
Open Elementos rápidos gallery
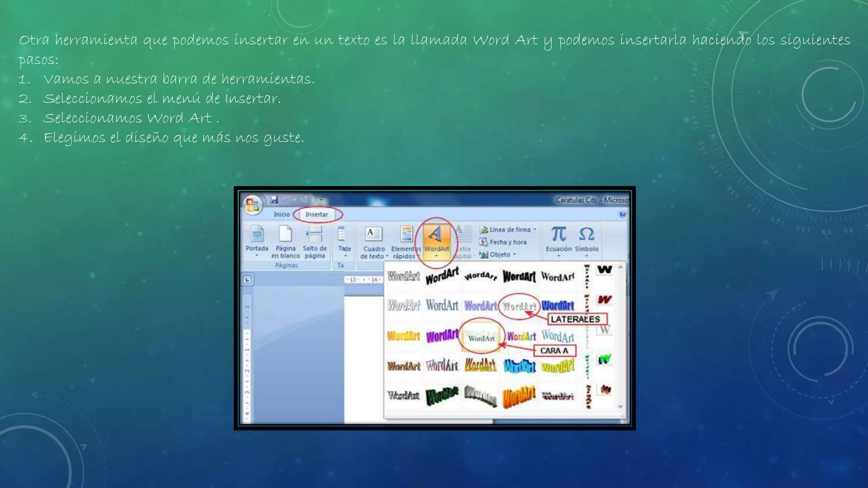(x=406, y=242)
